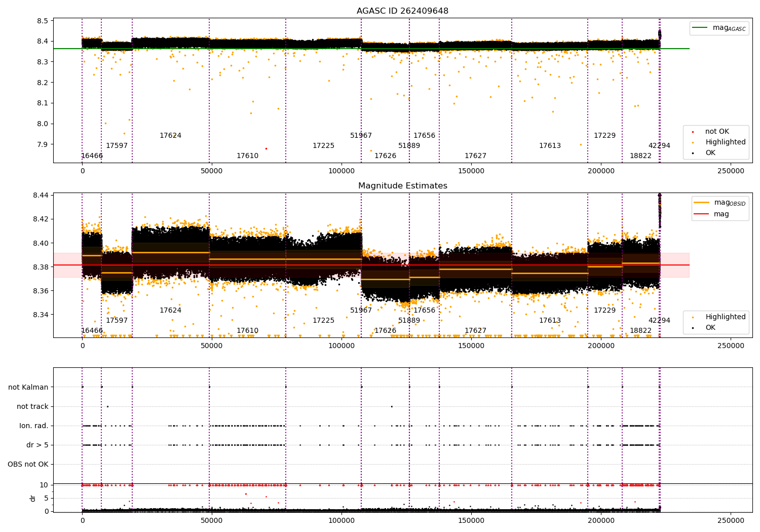
Task: Click obsid label 16466 in top panel
Action: pyautogui.click(x=92, y=156)
